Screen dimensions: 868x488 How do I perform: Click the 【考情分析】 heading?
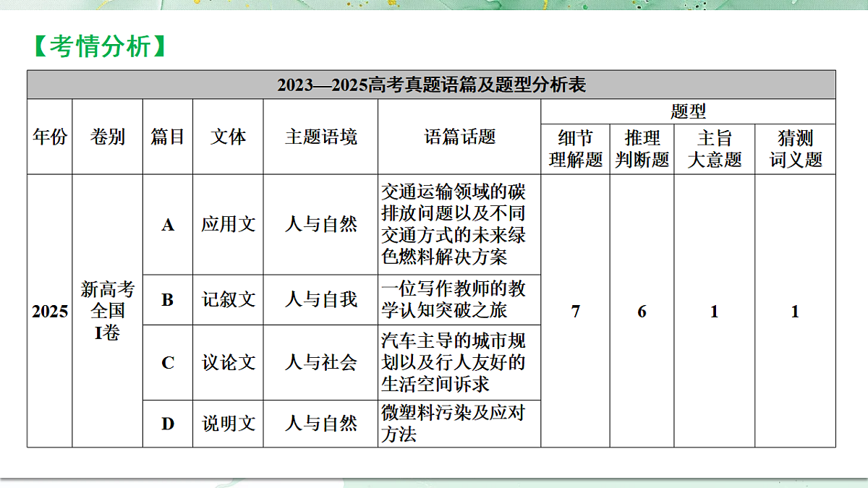(100, 47)
